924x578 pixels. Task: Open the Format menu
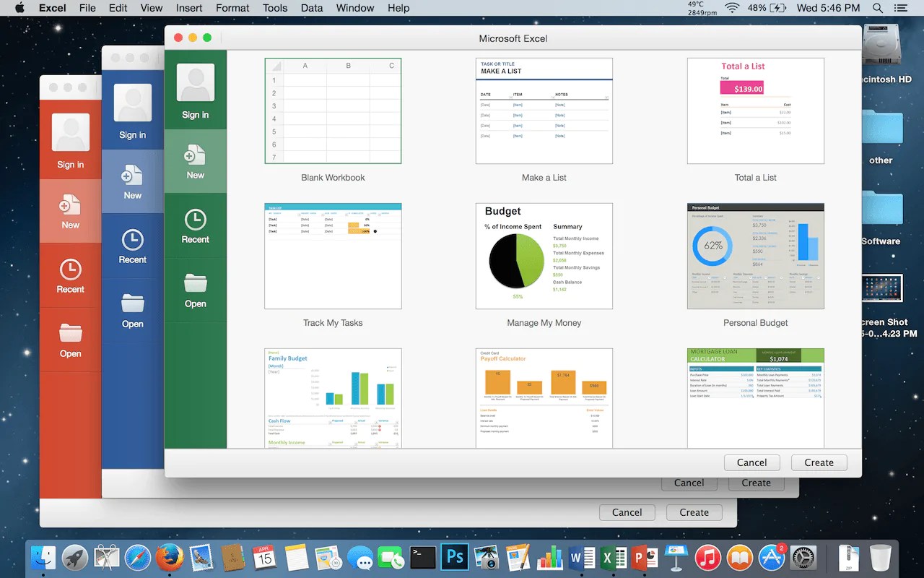tap(232, 8)
